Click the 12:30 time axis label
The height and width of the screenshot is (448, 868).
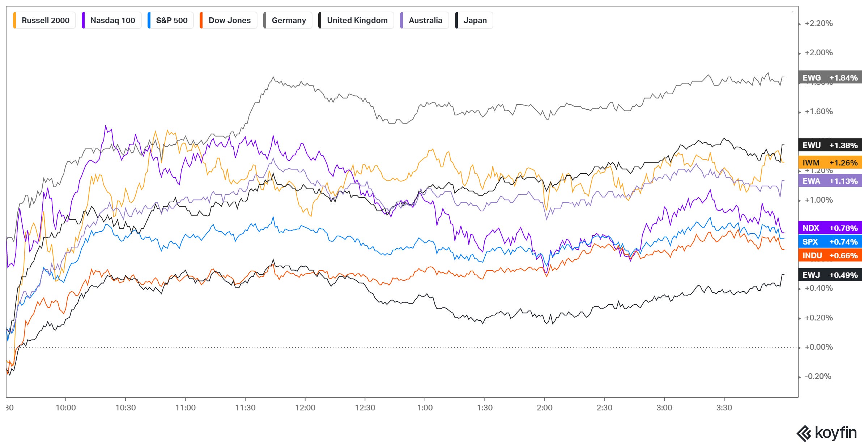[x=365, y=408]
